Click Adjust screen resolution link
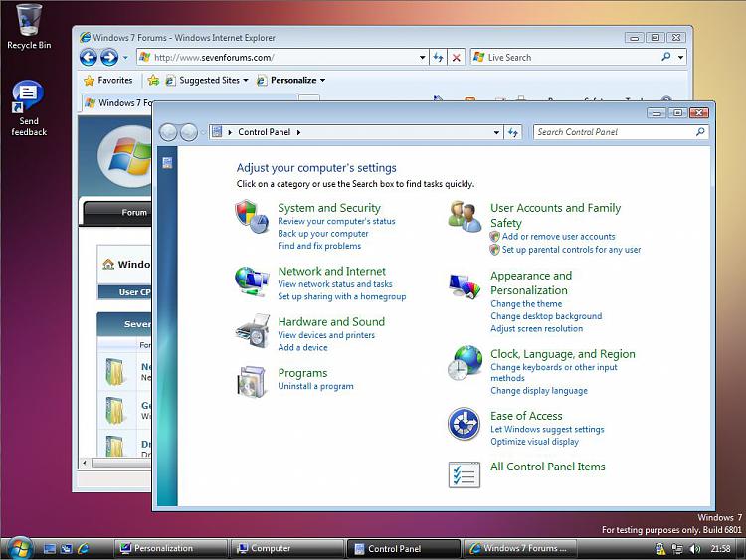This screenshot has height=560, width=746. pos(537,329)
